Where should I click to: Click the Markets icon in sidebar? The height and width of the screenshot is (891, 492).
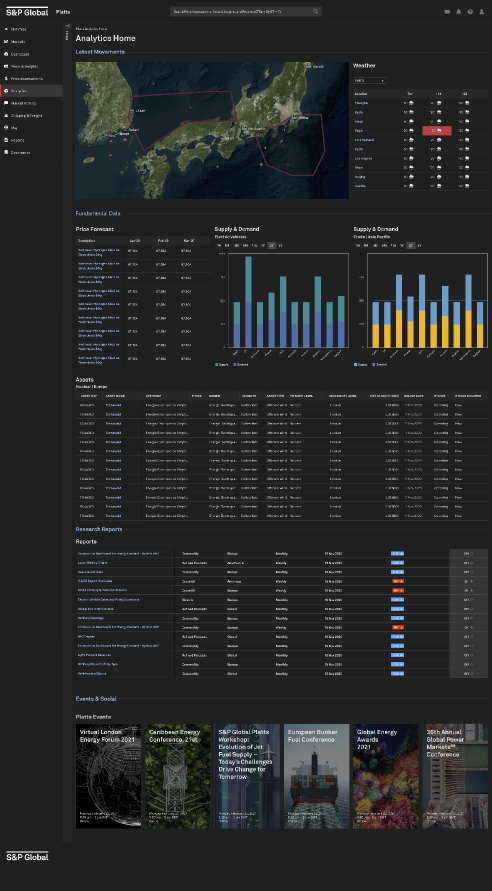click(x=6, y=41)
